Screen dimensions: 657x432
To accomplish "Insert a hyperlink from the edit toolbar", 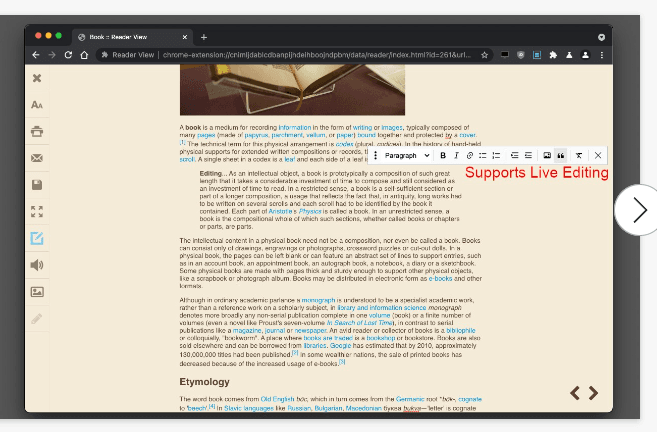I will coord(470,155).
